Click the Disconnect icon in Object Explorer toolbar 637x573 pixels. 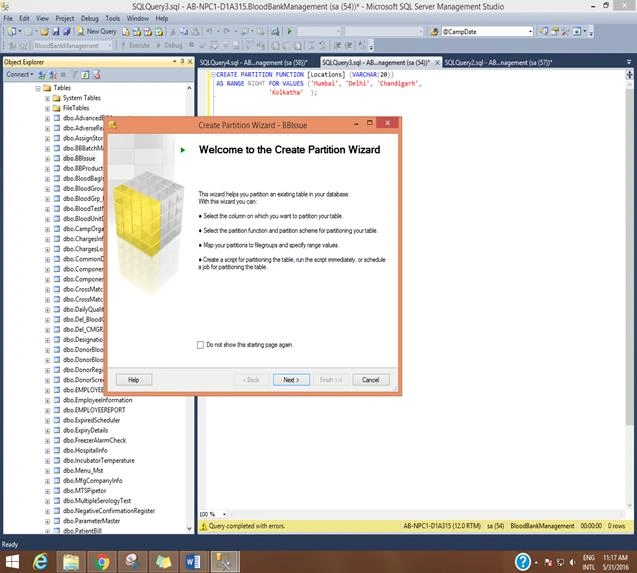click(52, 75)
